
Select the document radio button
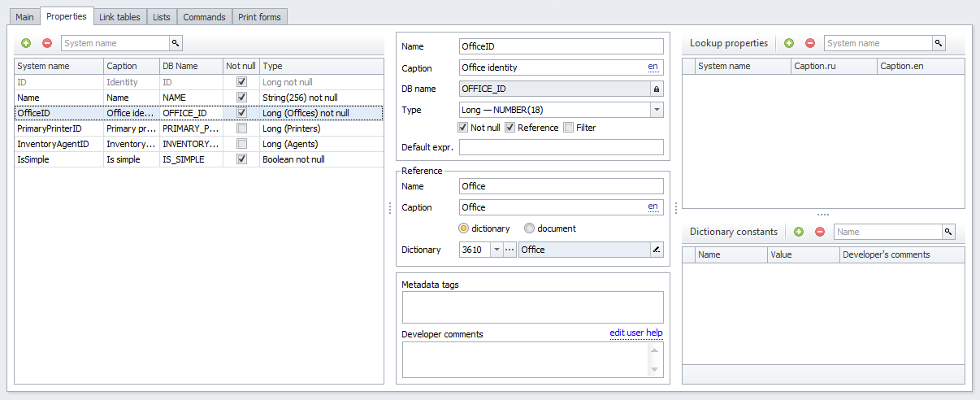[530, 228]
